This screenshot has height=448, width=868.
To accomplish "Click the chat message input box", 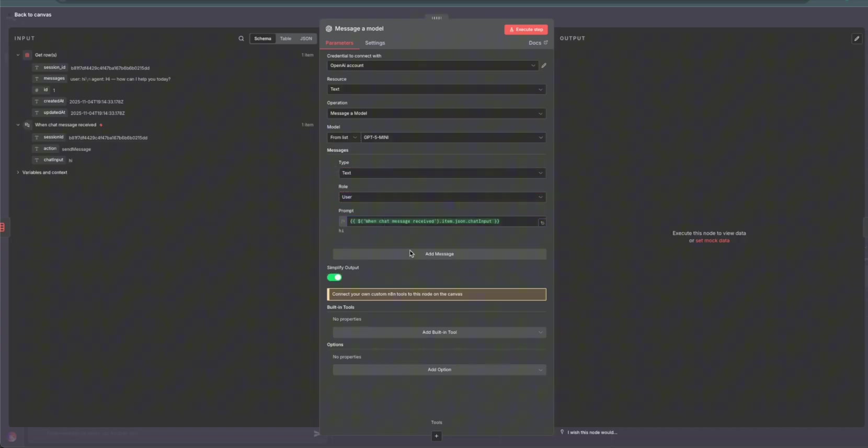I will (x=170, y=433).
